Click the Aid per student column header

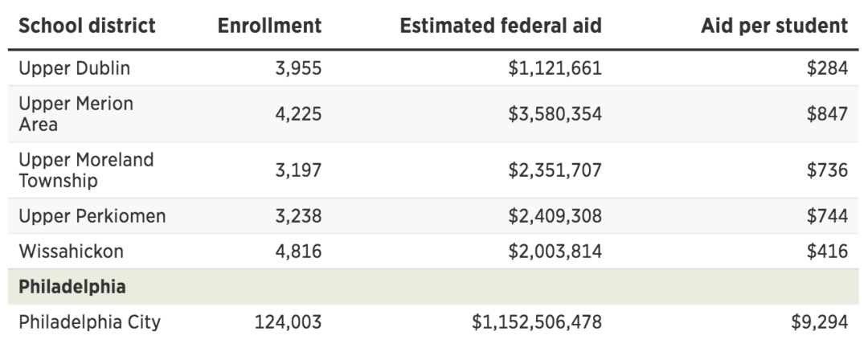773,26
